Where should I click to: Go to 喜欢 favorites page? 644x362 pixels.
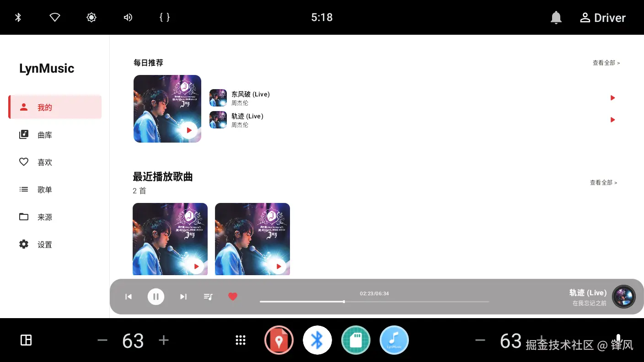click(55, 162)
